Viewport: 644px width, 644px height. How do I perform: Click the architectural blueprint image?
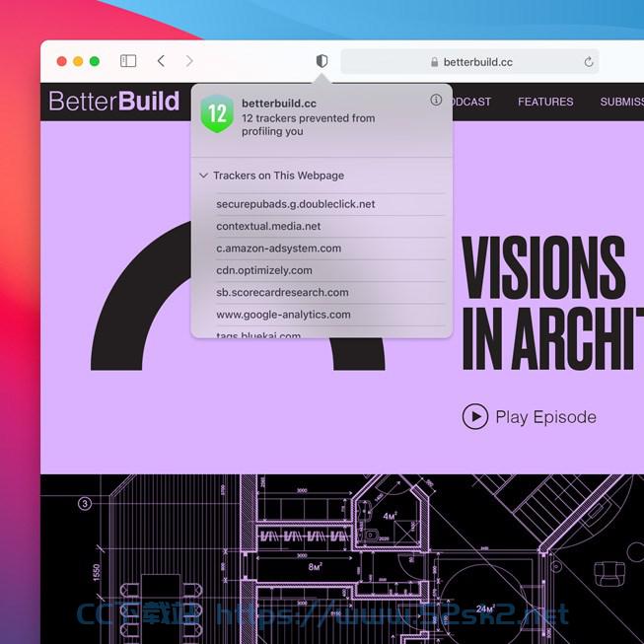tap(341, 559)
